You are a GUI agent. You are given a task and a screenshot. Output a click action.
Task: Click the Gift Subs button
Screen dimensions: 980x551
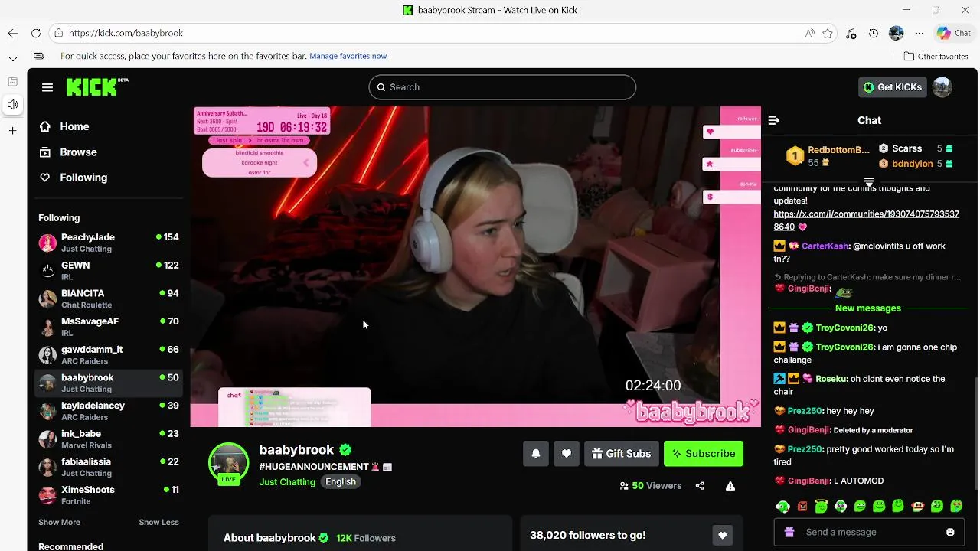(621, 454)
